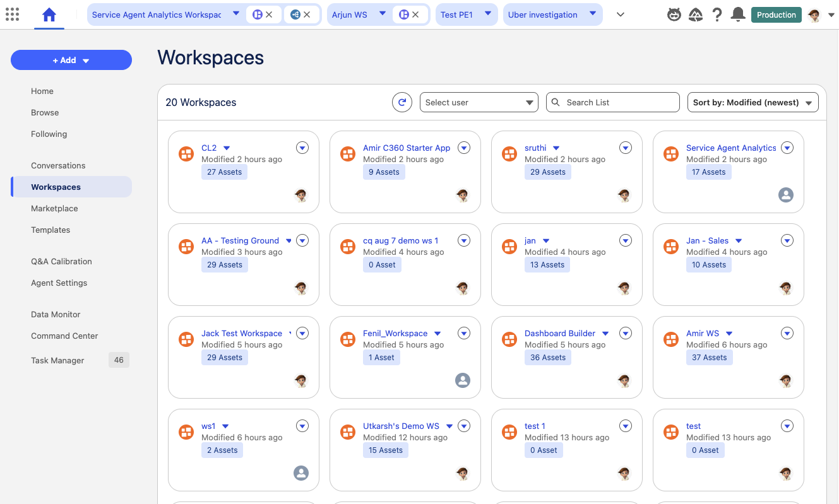Open the Sort by Modified (newest) dropdown
839x504 pixels.
click(753, 102)
